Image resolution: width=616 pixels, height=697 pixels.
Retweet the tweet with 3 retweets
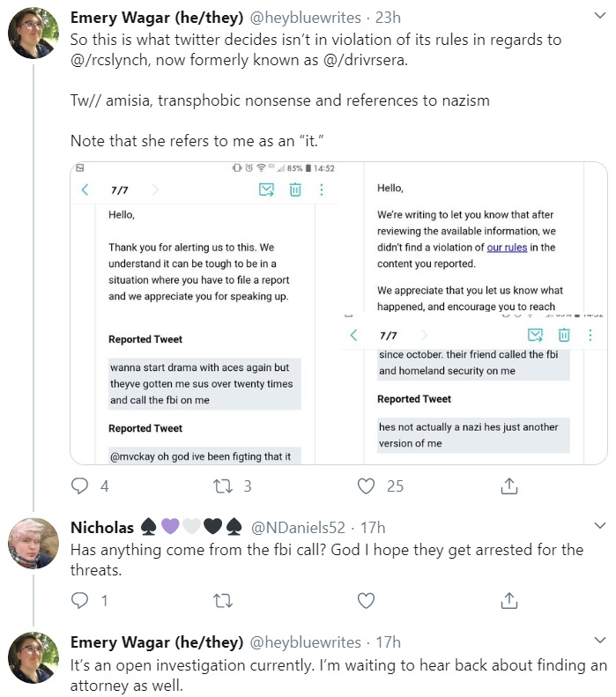point(223,486)
